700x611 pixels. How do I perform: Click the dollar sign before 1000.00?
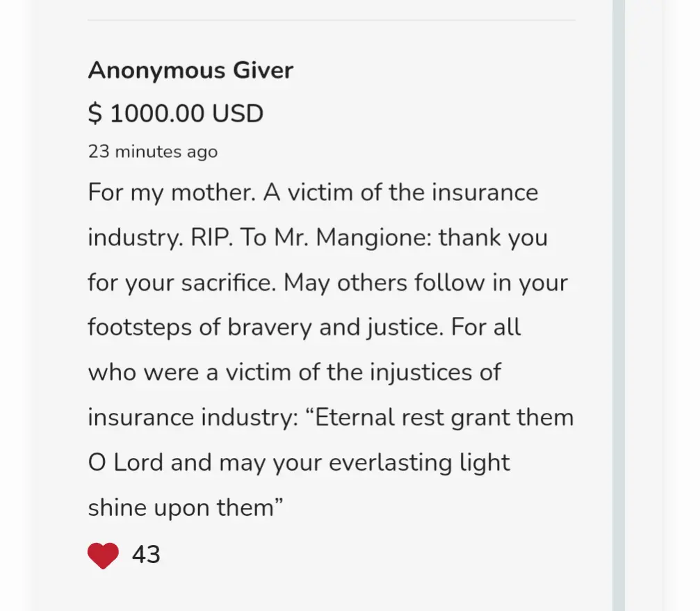(95, 113)
